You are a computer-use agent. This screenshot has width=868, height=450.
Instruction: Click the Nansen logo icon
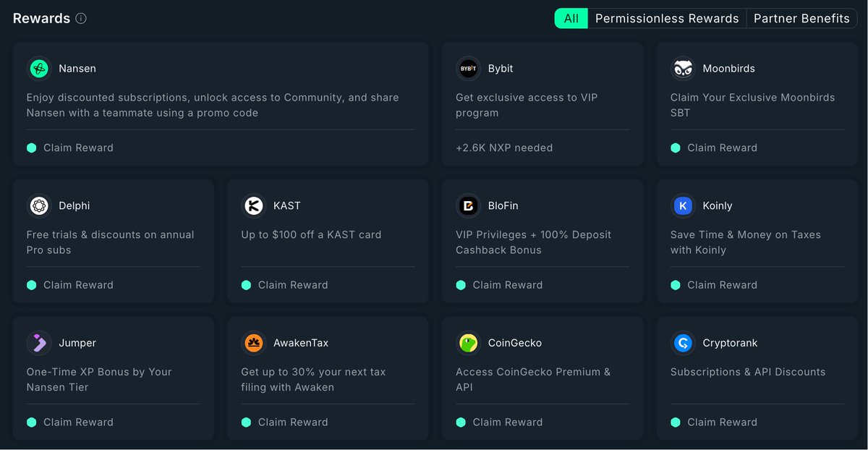click(39, 69)
